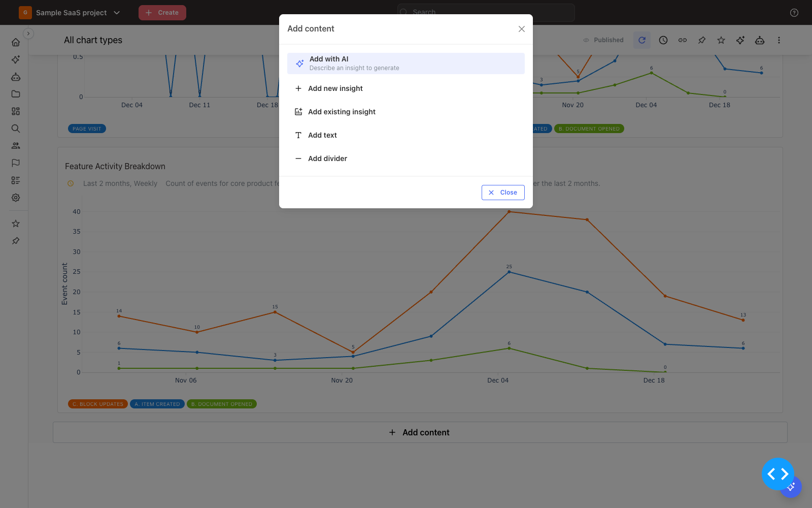Open the three-dot more options menu
Viewport: 812px width, 508px height.
[779, 40]
